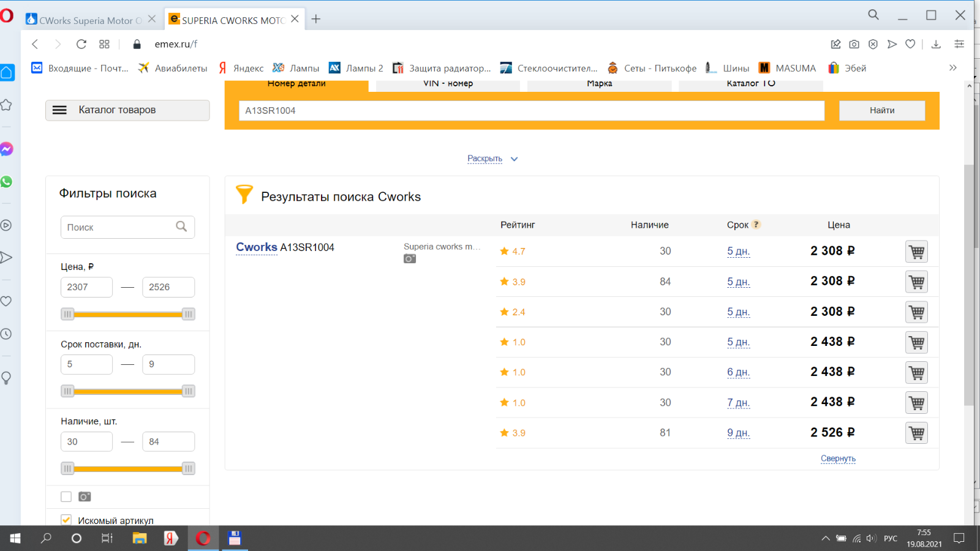Close the CWorks Superia Motor tab
This screenshot has height=551, width=980.
pos(152,19)
